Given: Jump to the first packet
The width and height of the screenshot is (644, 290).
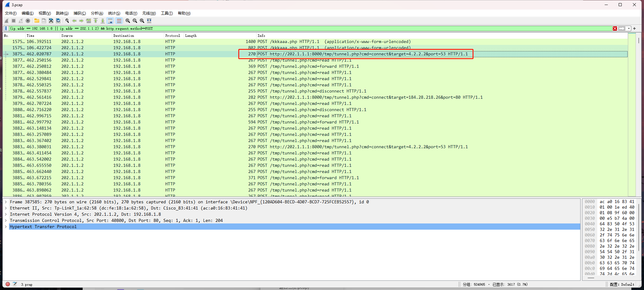Looking at the screenshot, I should pyautogui.click(x=96, y=21).
